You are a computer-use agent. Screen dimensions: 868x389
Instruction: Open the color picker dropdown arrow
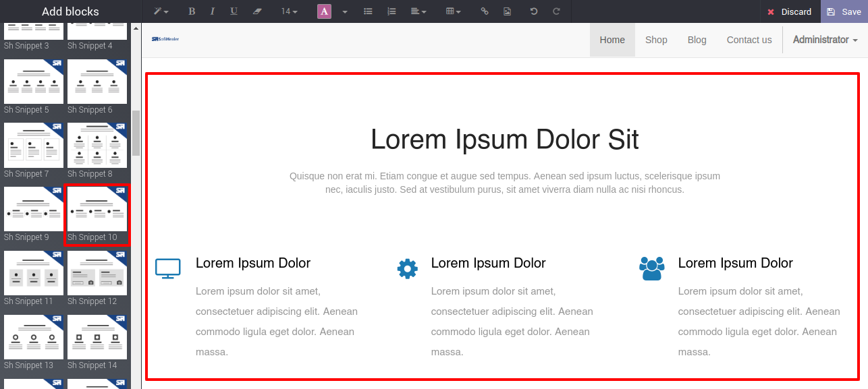(345, 11)
